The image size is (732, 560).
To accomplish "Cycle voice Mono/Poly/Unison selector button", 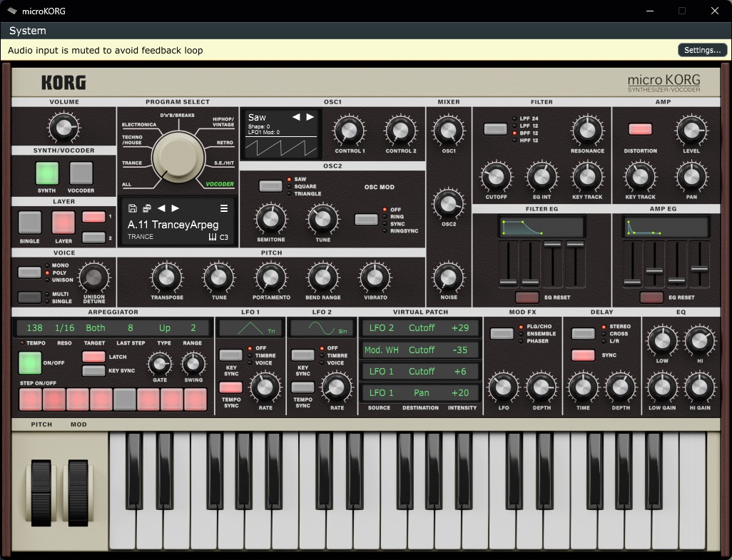I will click(29, 272).
